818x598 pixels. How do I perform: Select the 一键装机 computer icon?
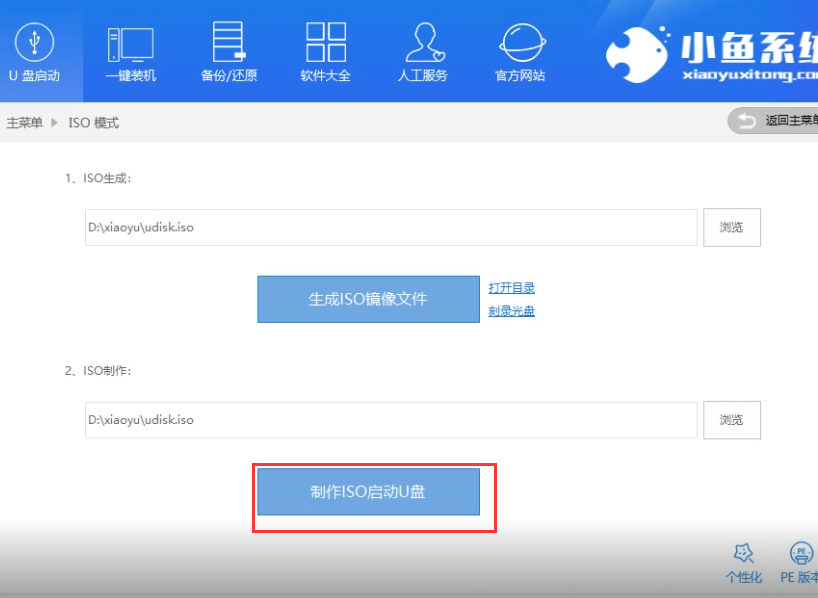[x=130, y=43]
